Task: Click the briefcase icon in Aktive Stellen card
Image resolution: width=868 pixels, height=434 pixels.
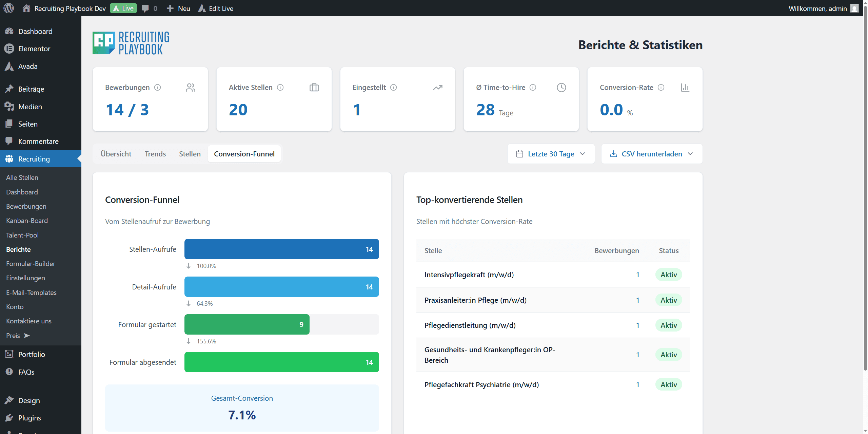Action: [314, 88]
